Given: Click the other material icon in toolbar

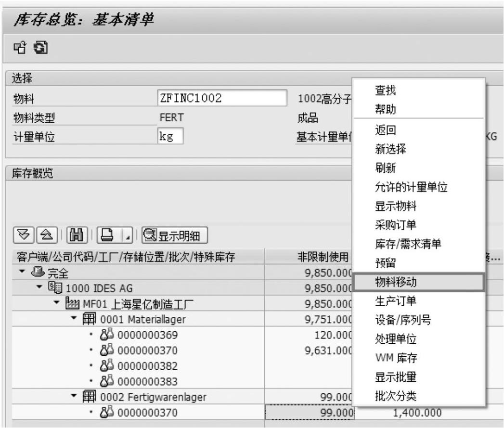Looking at the screenshot, I should (x=20, y=48).
